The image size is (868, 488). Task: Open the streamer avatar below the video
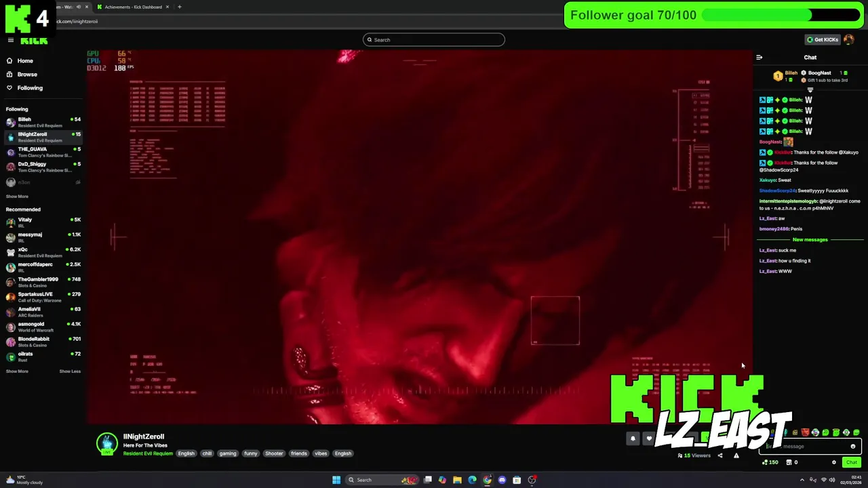point(106,444)
